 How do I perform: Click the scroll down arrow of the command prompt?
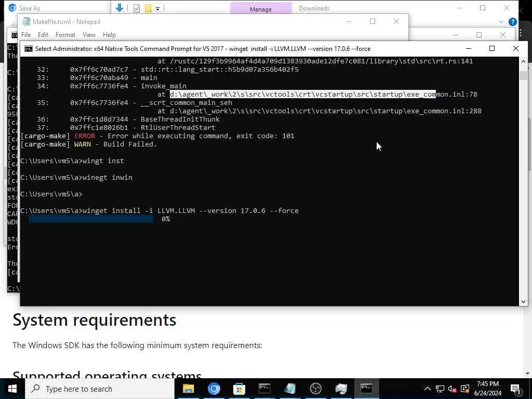(x=523, y=302)
